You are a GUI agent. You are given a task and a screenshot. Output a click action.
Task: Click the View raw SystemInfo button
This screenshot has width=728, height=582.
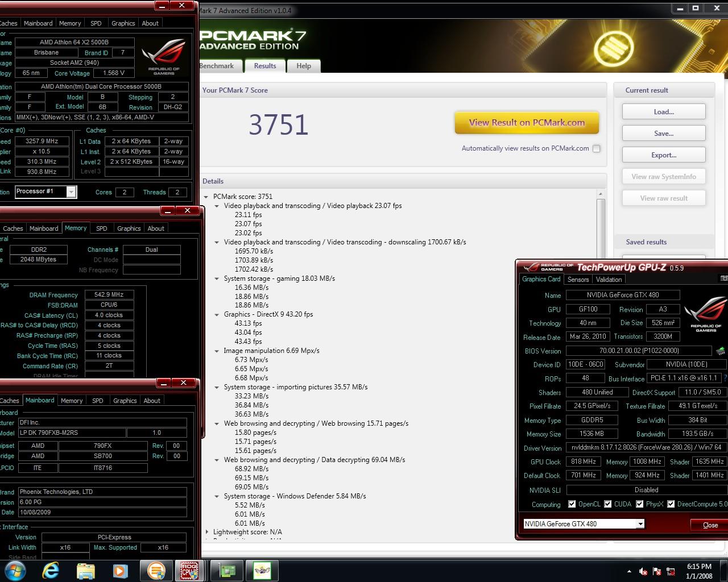click(664, 177)
